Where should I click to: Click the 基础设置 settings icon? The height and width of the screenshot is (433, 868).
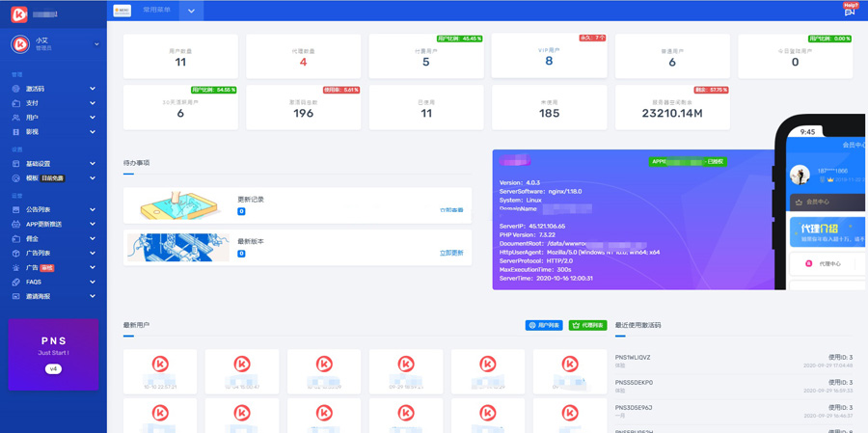(x=15, y=164)
